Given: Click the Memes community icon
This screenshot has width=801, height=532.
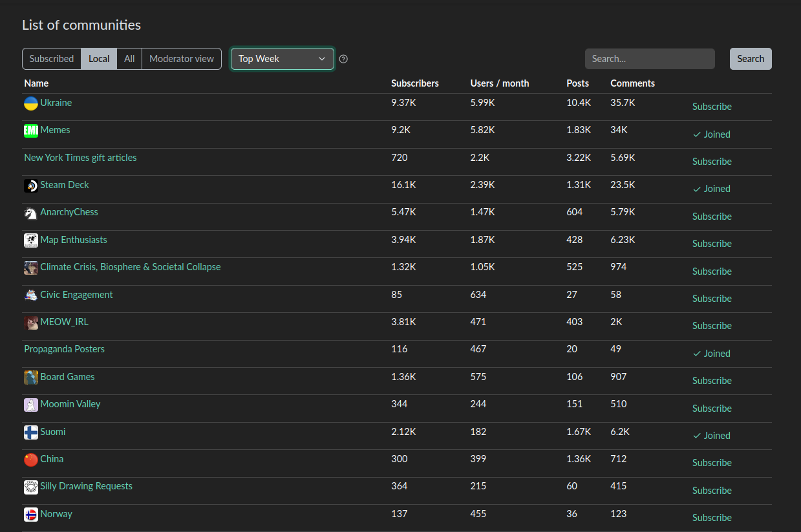Looking at the screenshot, I should [31, 131].
